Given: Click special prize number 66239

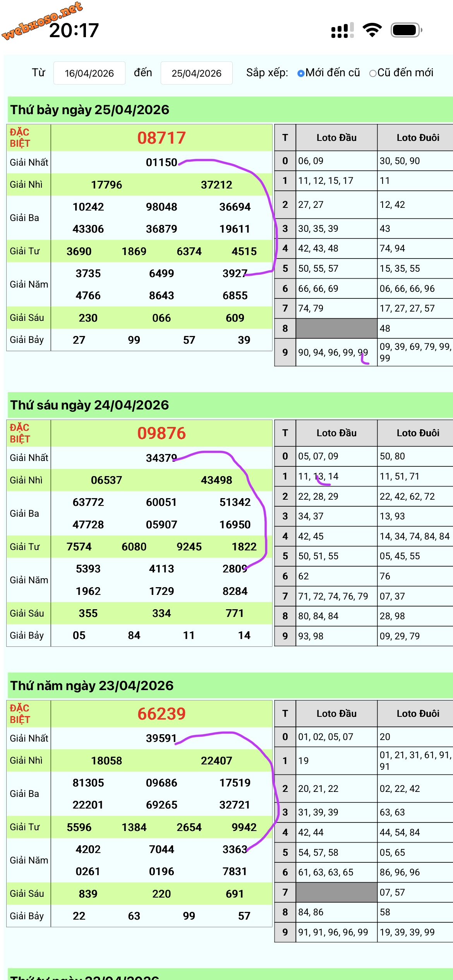Looking at the screenshot, I should pyautogui.click(x=161, y=714).
